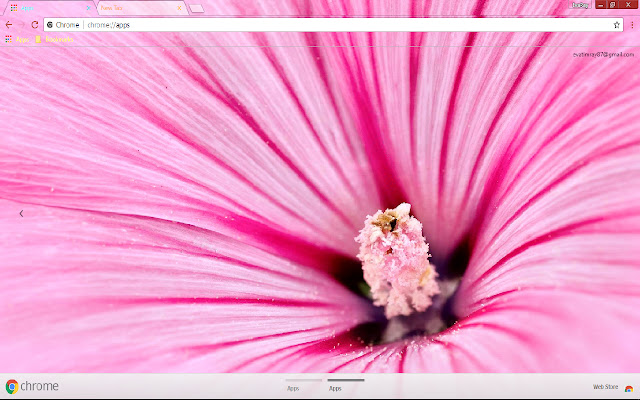Click the signed-in gmail account address
Image resolution: width=640 pixels, height=400 pixels.
coord(603,54)
